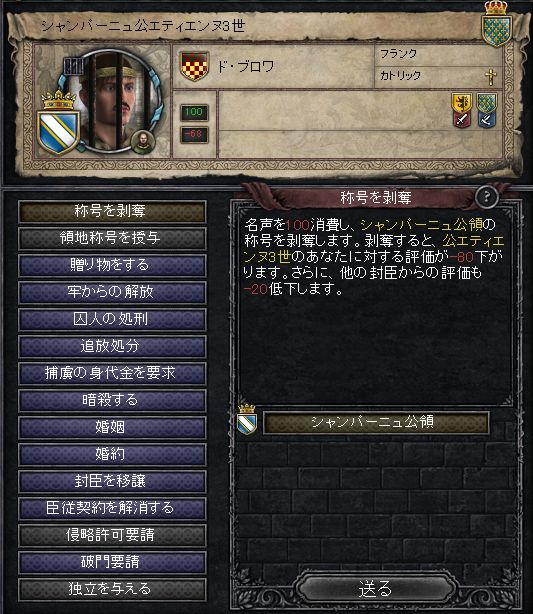Click the crowned blue fleur-de-lis shield at top right
The height and width of the screenshot is (614, 533).
point(496,25)
